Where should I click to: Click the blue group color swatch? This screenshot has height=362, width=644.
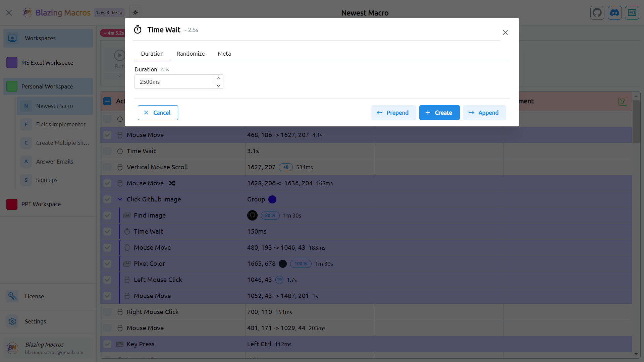(272, 199)
